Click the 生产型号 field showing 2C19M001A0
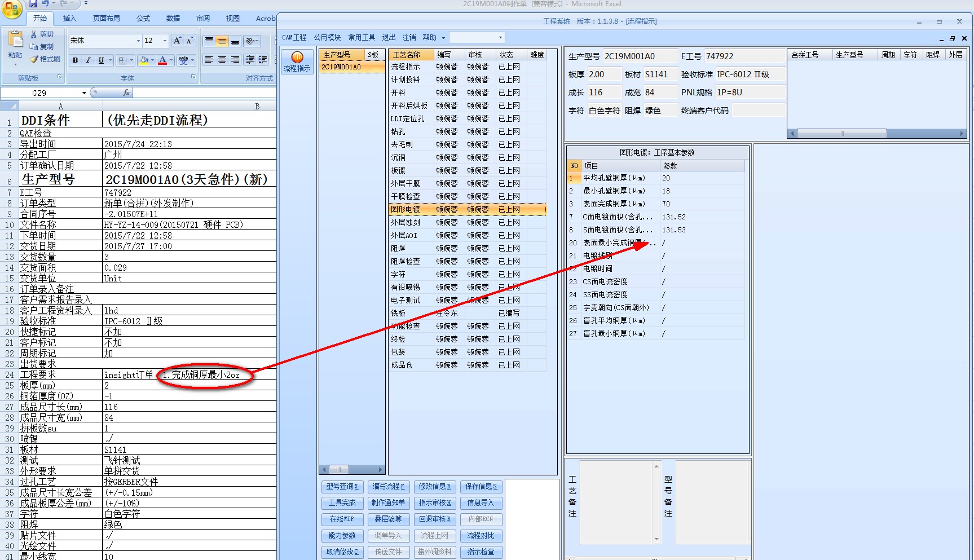The height and width of the screenshot is (560, 974). coord(640,56)
